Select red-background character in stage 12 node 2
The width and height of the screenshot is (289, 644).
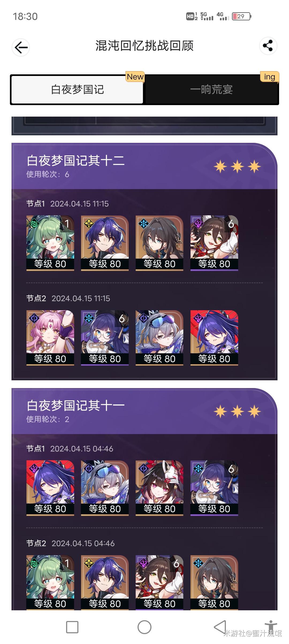(214, 338)
